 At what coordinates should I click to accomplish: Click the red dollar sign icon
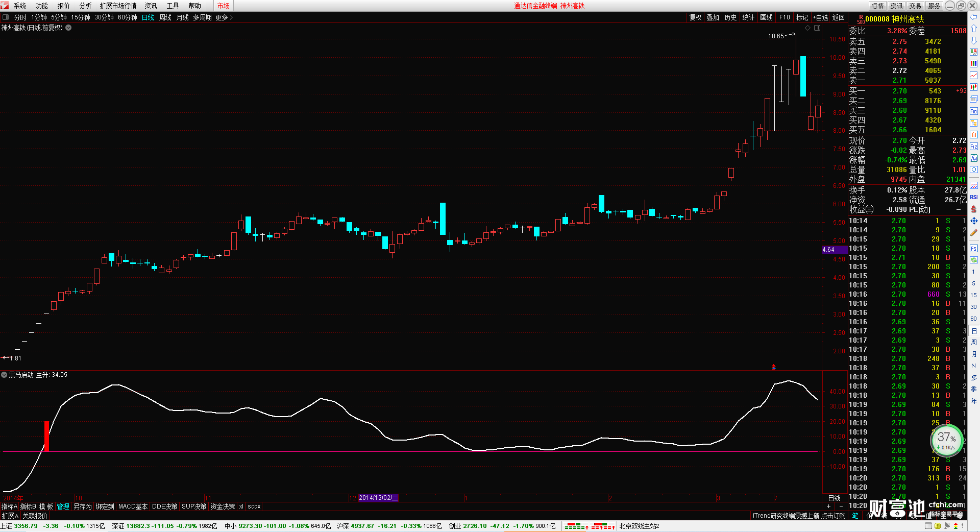coord(974,209)
